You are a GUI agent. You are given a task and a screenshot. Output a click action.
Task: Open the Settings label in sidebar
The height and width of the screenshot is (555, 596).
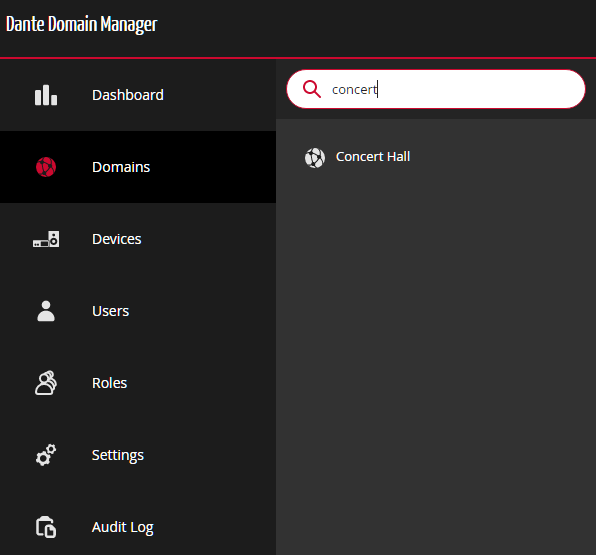[118, 455]
